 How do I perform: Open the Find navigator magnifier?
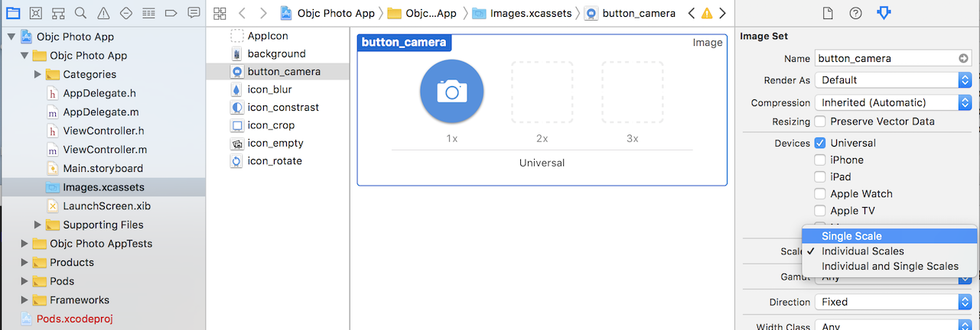click(x=81, y=13)
